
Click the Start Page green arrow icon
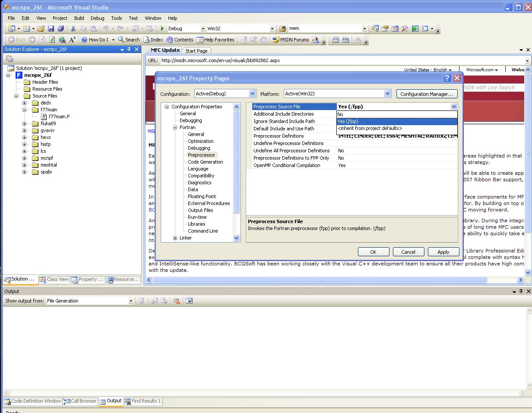click(415, 28)
